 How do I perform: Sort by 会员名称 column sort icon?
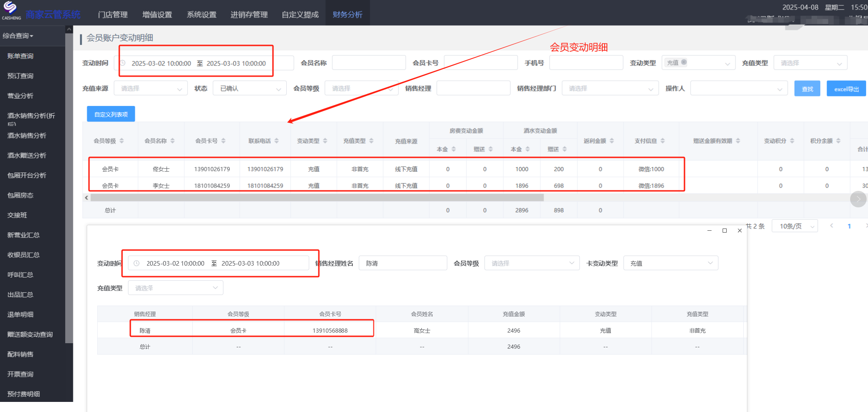pyautogui.click(x=172, y=141)
